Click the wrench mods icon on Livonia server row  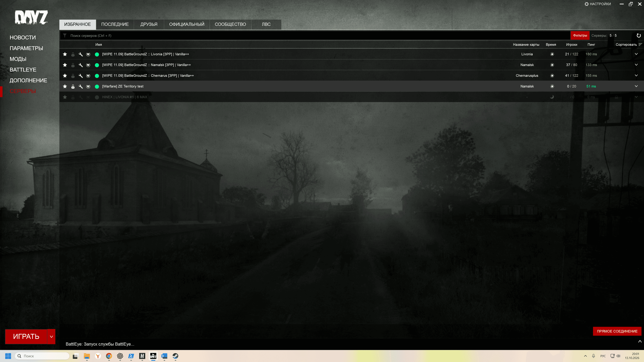coord(81,54)
